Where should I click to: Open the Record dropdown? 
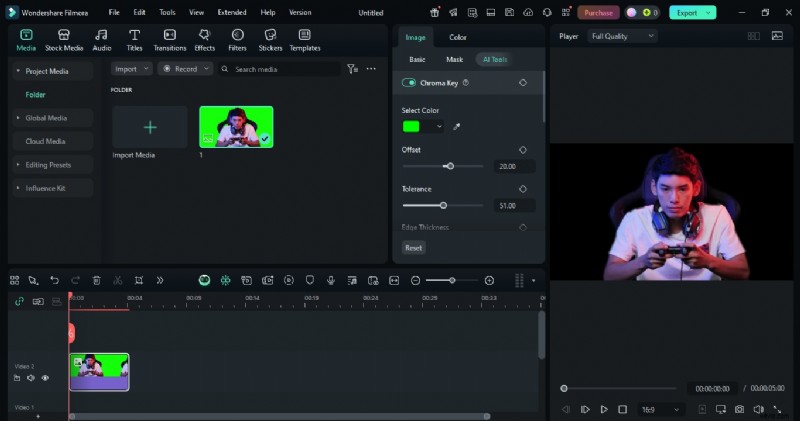[185, 69]
